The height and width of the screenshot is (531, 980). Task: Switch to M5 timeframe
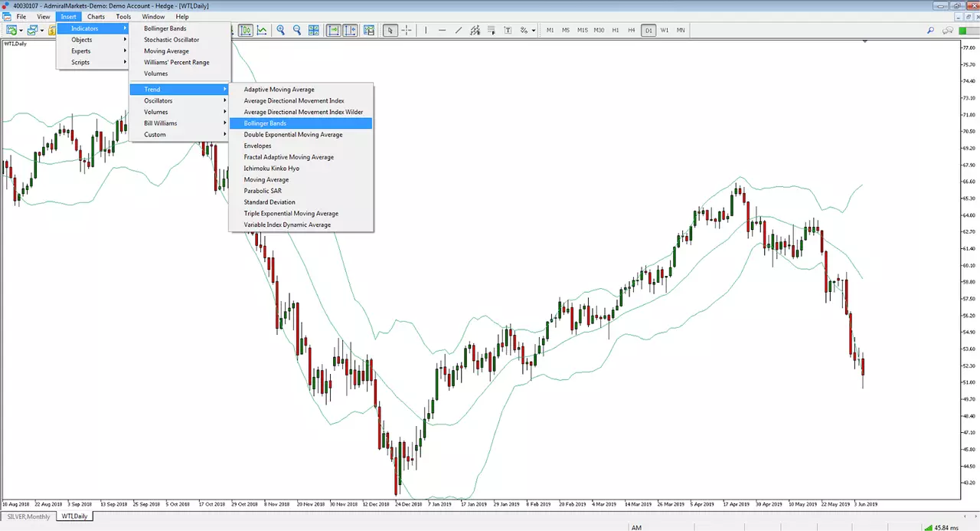click(x=566, y=30)
